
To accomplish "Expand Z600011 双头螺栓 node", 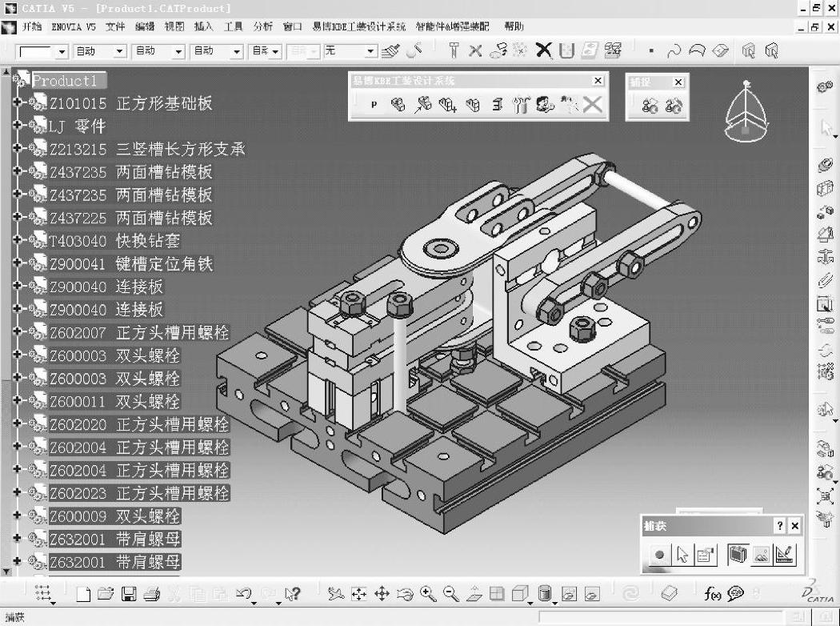I will [17, 400].
